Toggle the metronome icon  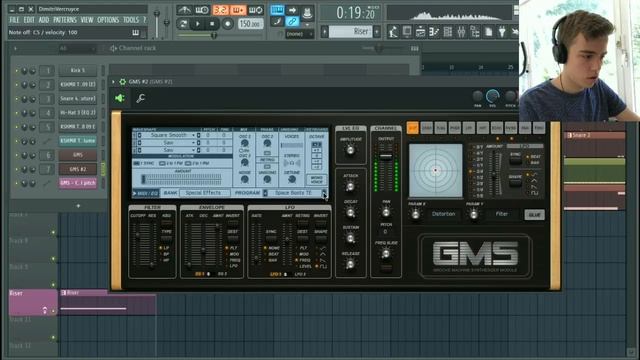(x=185, y=10)
